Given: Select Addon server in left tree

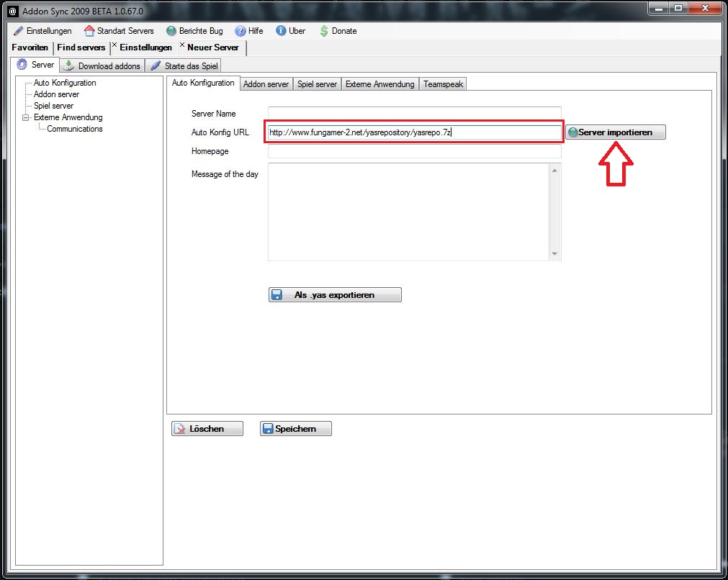Looking at the screenshot, I should [x=56, y=94].
